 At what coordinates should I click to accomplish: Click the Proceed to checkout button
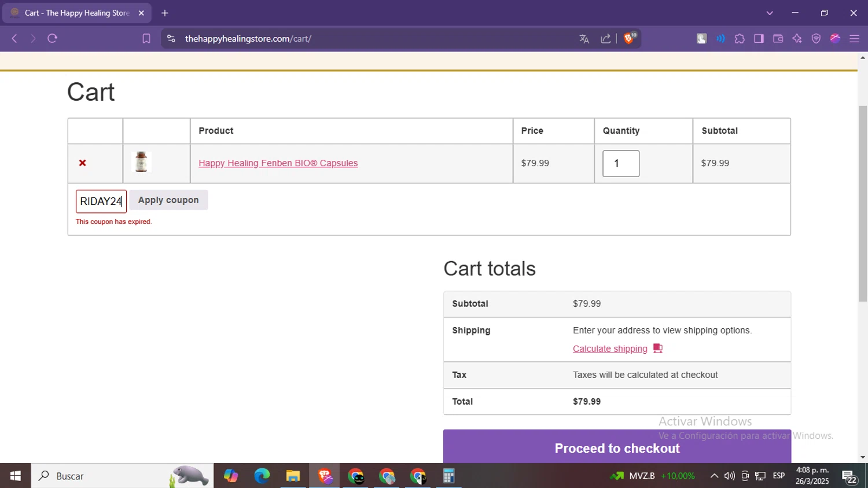click(617, 448)
